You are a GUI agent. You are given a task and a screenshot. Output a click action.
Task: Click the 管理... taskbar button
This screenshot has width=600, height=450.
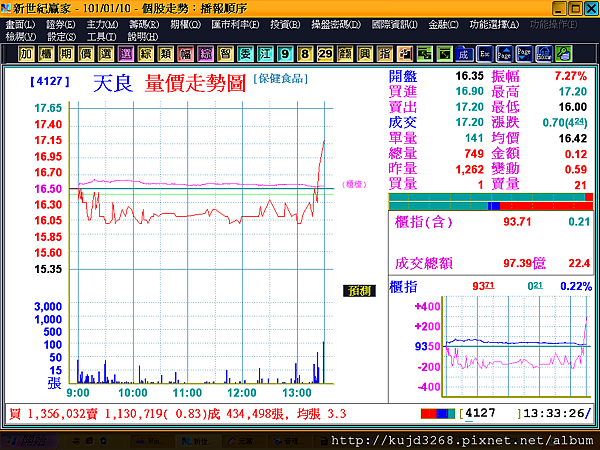[288, 442]
